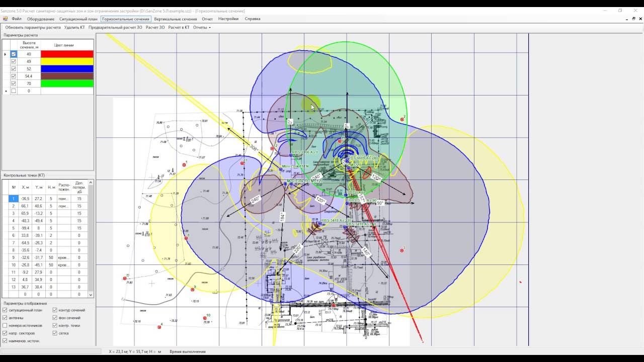Open the Вертикальные сечения menu
The height and width of the screenshot is (362, 644).
[x=176, y=19]
